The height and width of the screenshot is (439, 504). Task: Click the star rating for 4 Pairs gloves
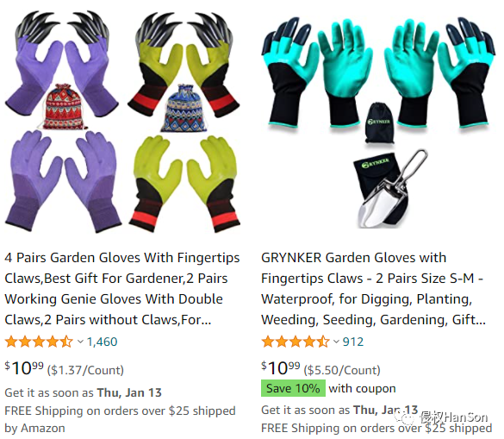click(39, 342)
